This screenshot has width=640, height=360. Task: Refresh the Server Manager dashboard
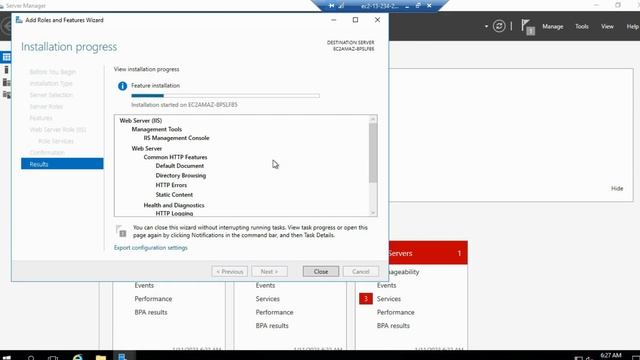tap(499, 26)
